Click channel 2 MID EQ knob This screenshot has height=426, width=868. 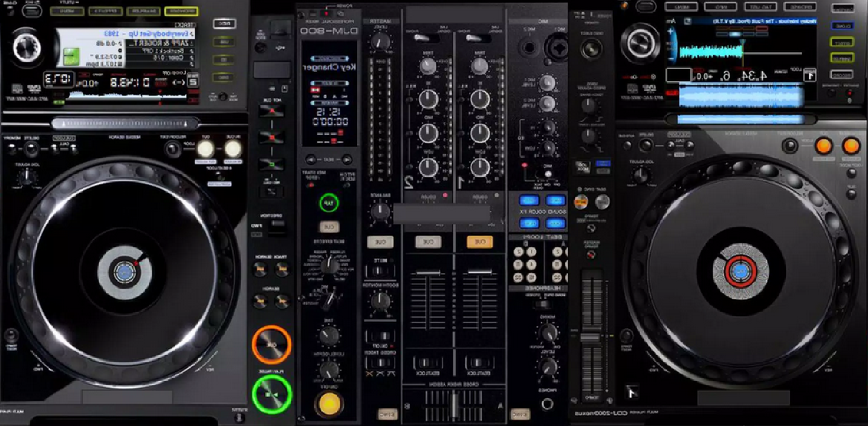point(428,133)
